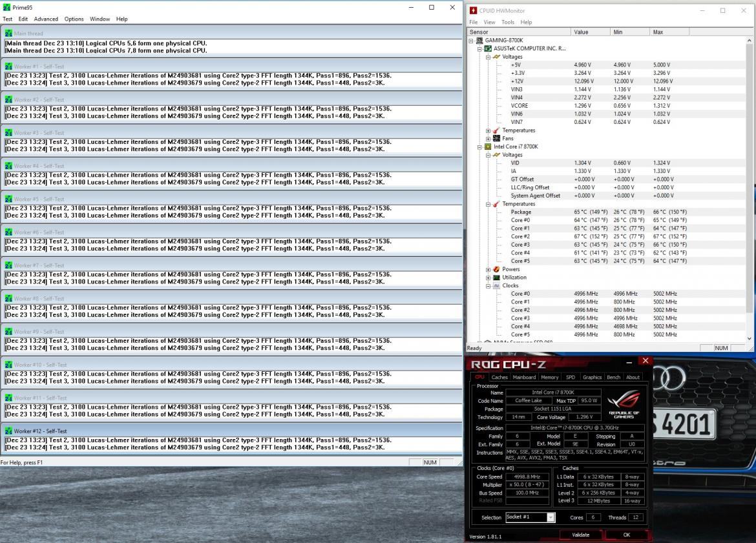This screenshot has height=543, width=756.
Task: Click the Worker #4 Self-Test window icon
Action: click(8, 166)
